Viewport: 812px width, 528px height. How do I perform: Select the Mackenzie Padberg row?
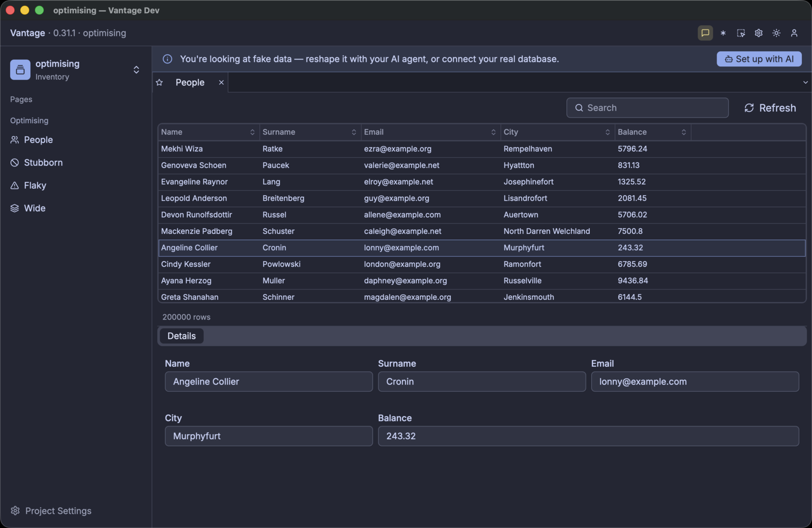pos(482,231)
